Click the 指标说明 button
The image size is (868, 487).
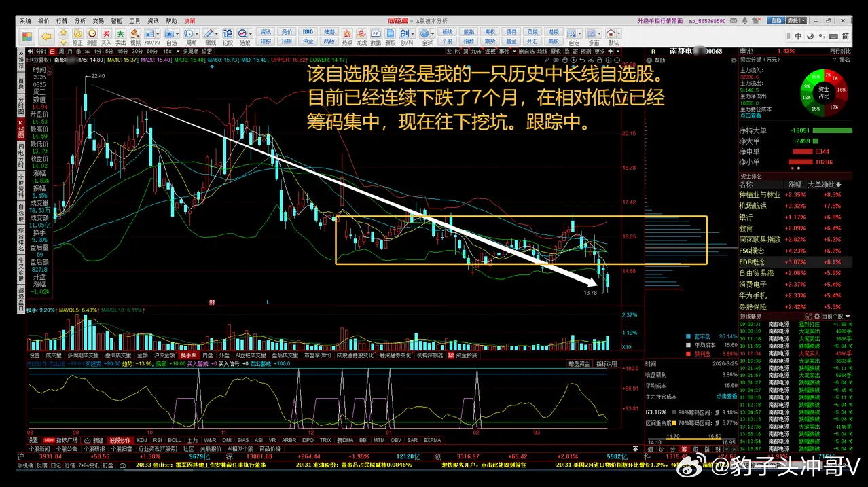click(x=606, y=364)
